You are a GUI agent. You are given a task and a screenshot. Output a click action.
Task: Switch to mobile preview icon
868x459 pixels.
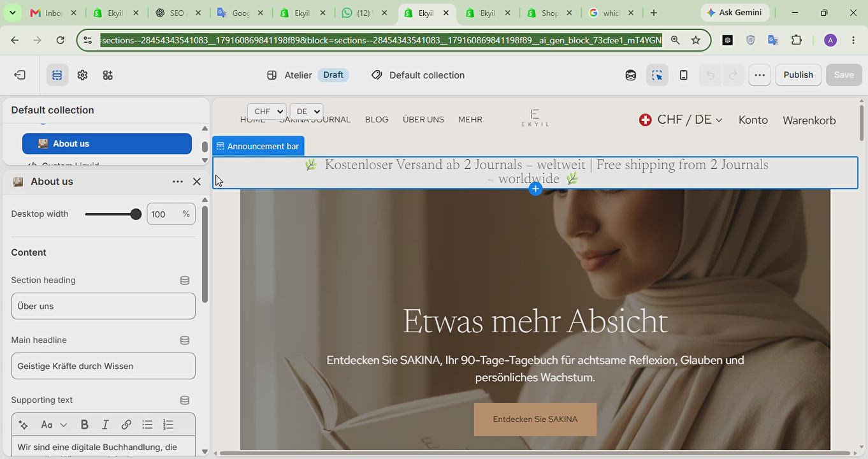coord(683,75)
